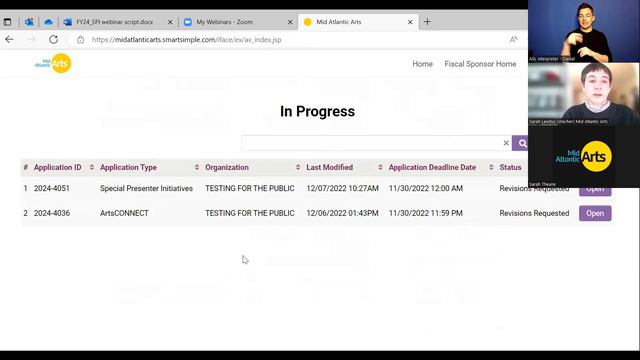
Task: Click the Mid Atlantic Arts logo
Action: 53,63
